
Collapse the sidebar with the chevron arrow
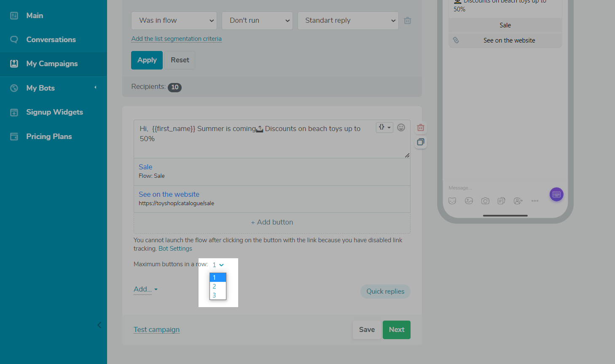coord(99,325)
